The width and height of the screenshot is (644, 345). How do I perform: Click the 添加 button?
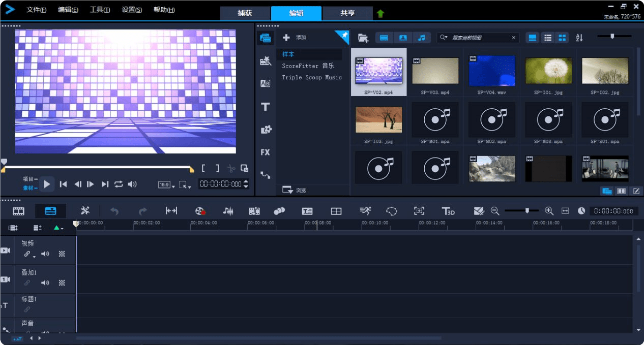pos(295,38)
